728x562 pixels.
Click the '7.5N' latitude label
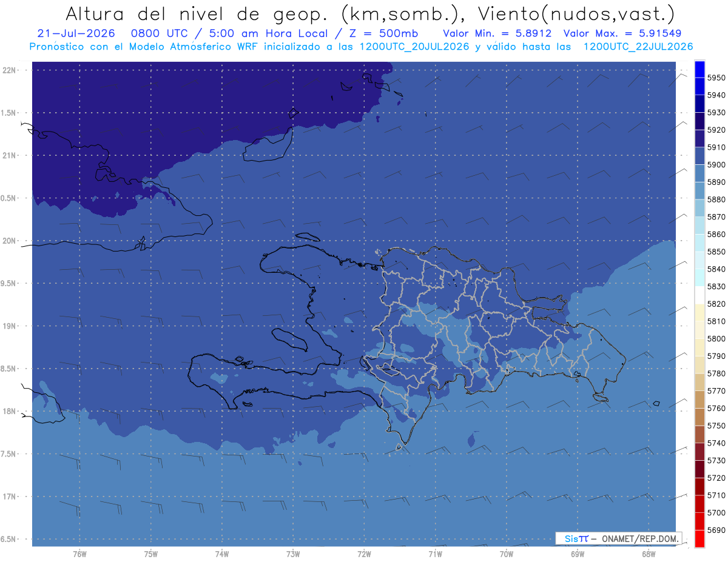pos(9,453)
